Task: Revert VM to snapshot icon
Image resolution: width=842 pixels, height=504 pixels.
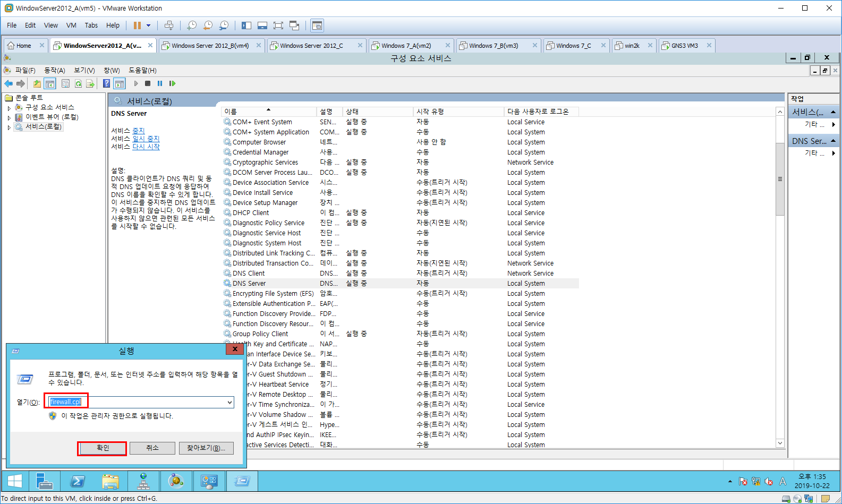Action: (208, 25)
